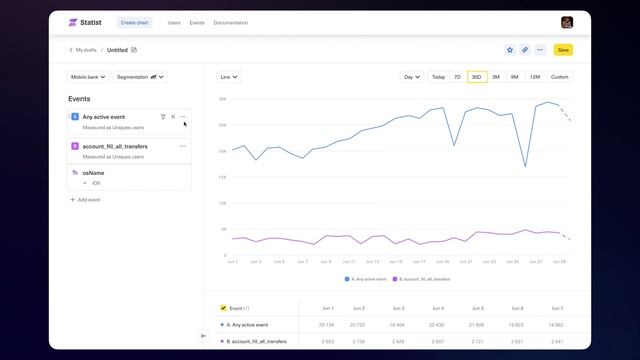Select the Custom date range
This screenshot has height=360, width=640.
pos(560,77)
